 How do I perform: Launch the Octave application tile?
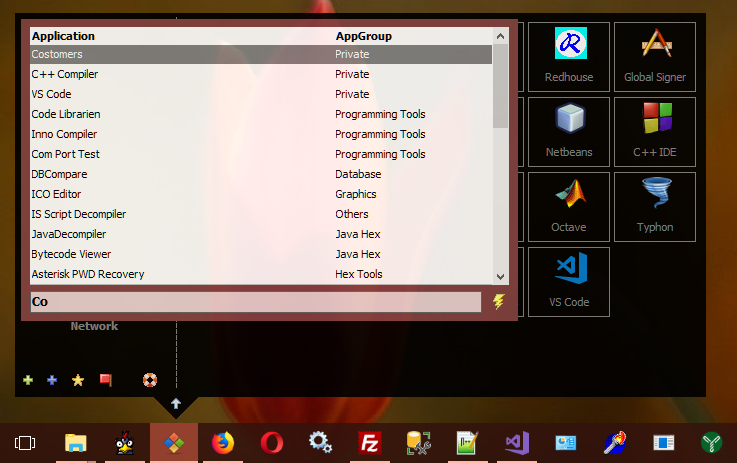click(x=569, y=207)
